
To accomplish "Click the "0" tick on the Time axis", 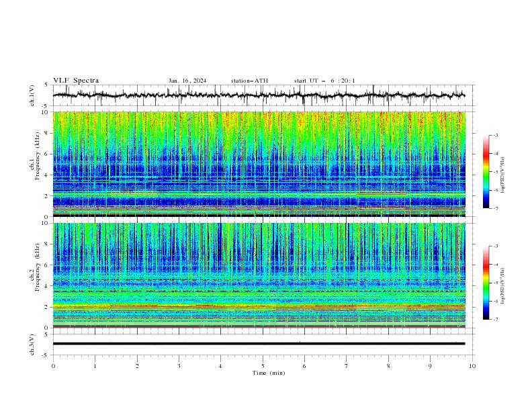I will coord(53,366).
